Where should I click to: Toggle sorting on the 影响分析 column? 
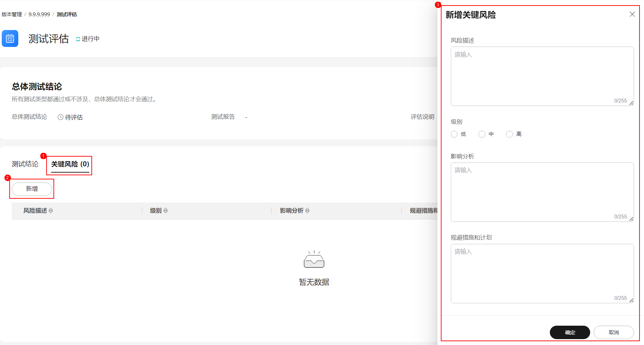coord(307,210)
